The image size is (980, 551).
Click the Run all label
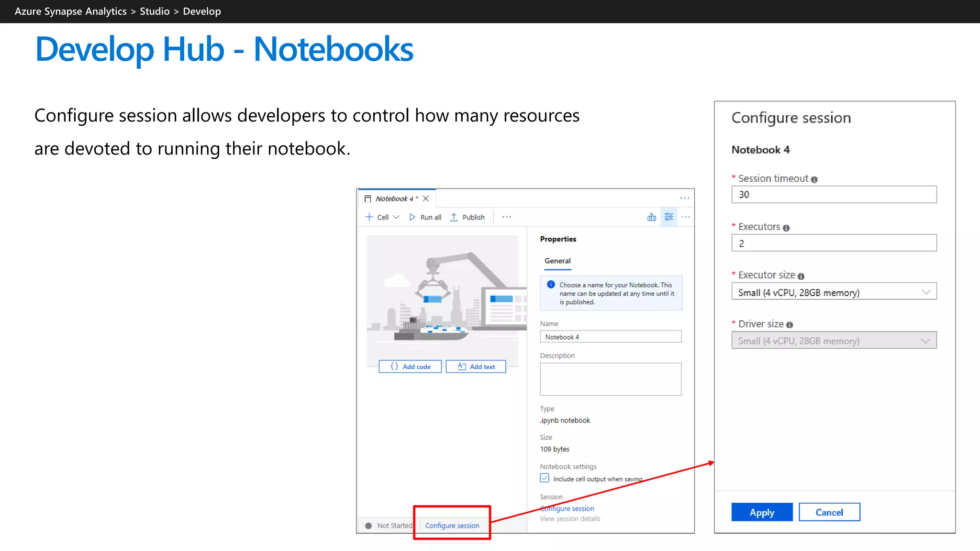click(431, 217)
